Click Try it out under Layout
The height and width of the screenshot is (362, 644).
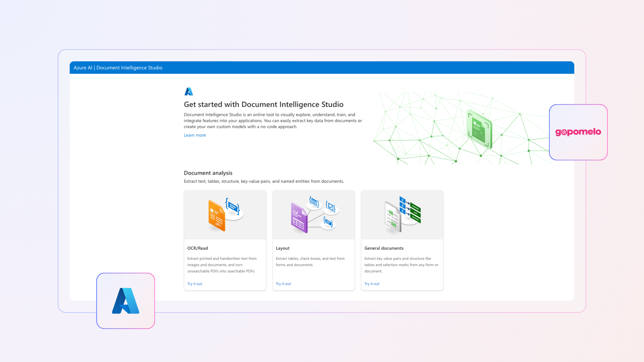click(283, 284)
